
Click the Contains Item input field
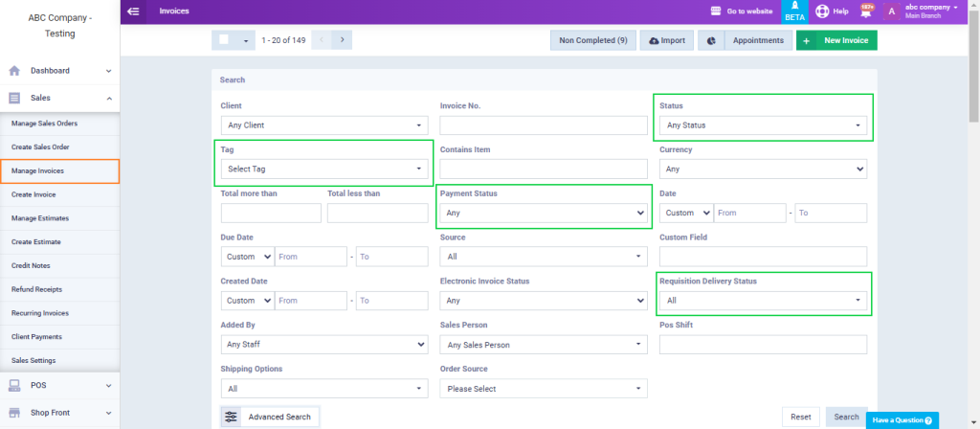544,169
